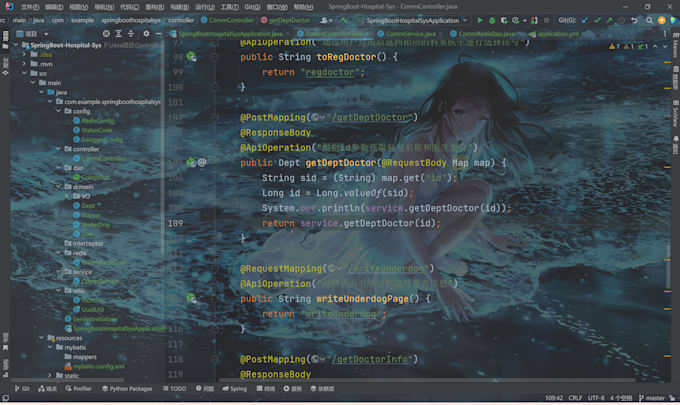Screen dimensions: 680x405
Task: Push commits with the green up-right arrow
Action: pyautogui.click(x=609, y=20)
